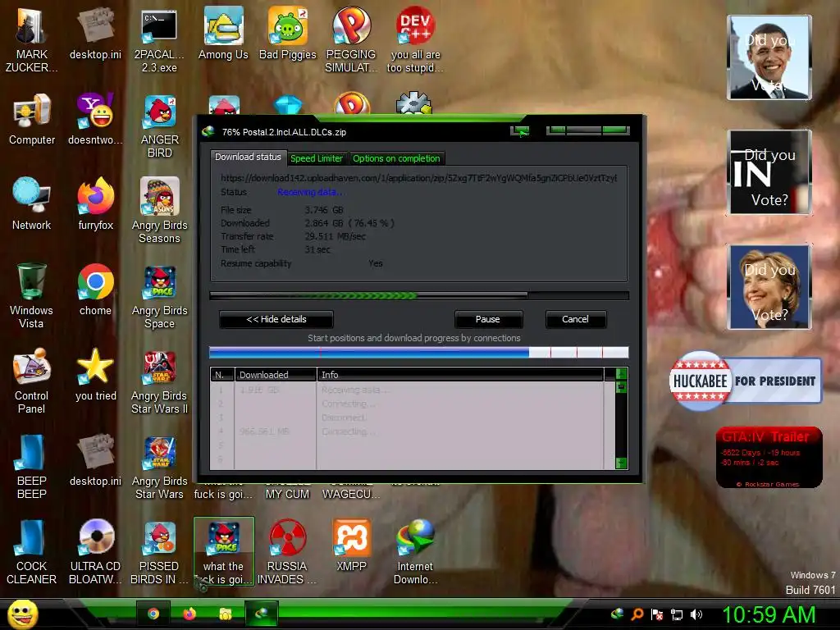Click the Huckabee For President gadget
The width and height of the screenshot is (840, 630).
pyautogui.click(x=745, y=381)
